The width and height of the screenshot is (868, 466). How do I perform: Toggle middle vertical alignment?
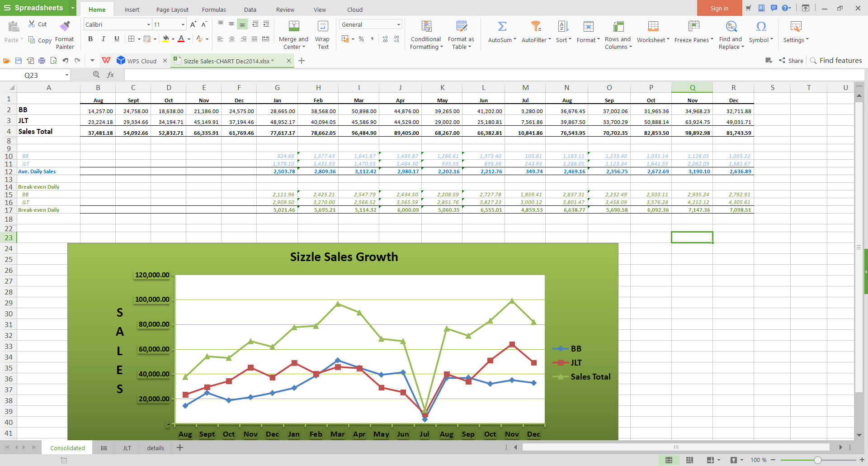tap(231, 24)
